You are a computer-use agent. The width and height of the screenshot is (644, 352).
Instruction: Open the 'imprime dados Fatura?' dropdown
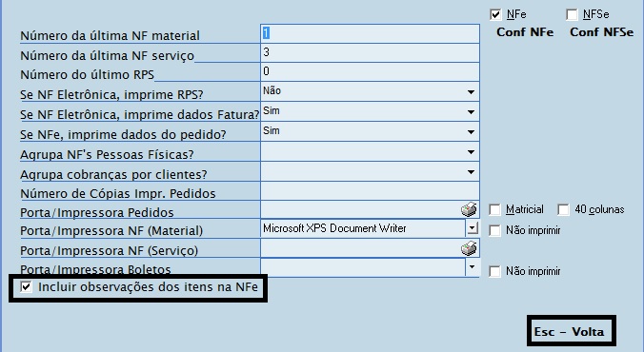[471, 112]
